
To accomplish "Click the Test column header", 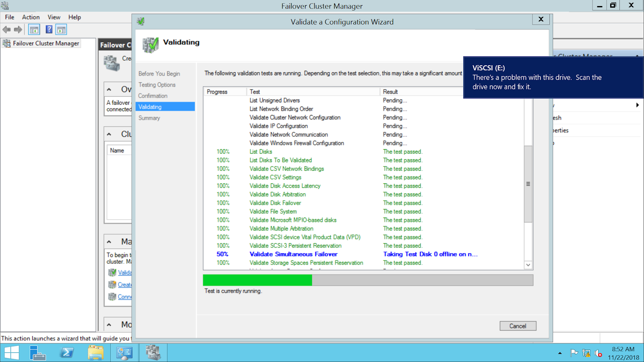I will click(x=313, y=92).
